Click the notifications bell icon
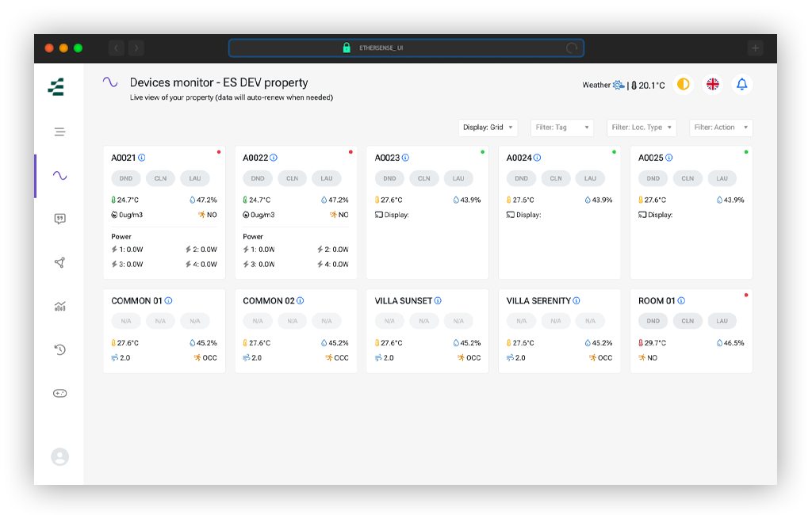This screenshot has width=812, height=515. point(741,84)
